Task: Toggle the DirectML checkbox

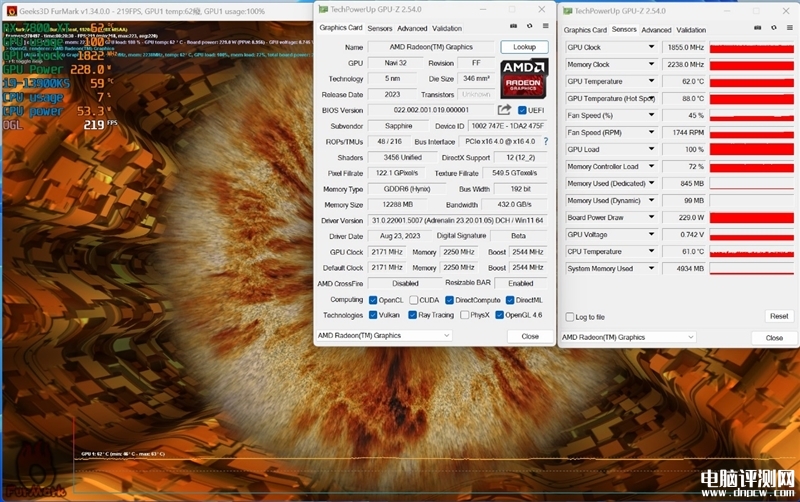Action: pos(510,300)
